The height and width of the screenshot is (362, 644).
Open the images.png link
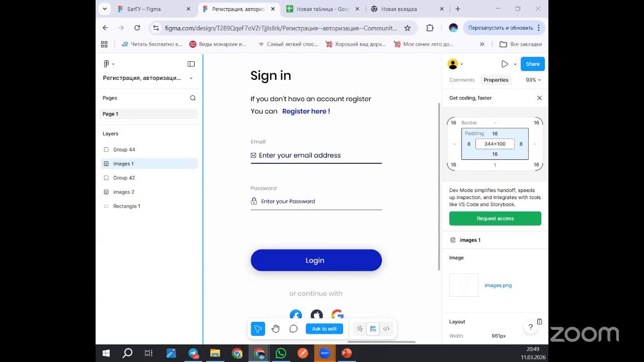pyautogui.click(x=498, y=286)
